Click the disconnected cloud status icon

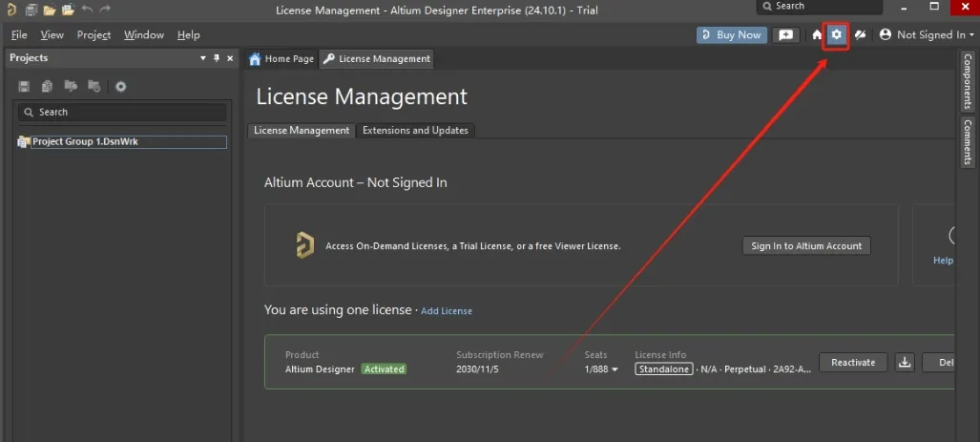(x=860, y=35)
